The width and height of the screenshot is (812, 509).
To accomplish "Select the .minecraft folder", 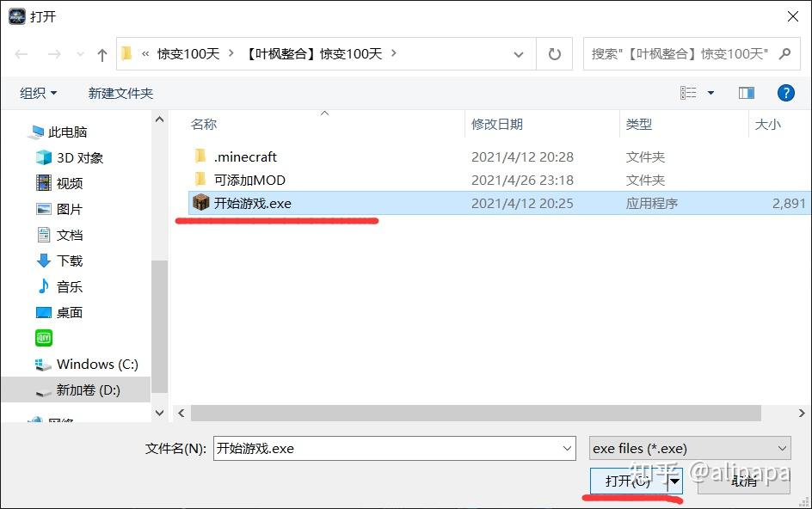I will click(x=245, y=156).
